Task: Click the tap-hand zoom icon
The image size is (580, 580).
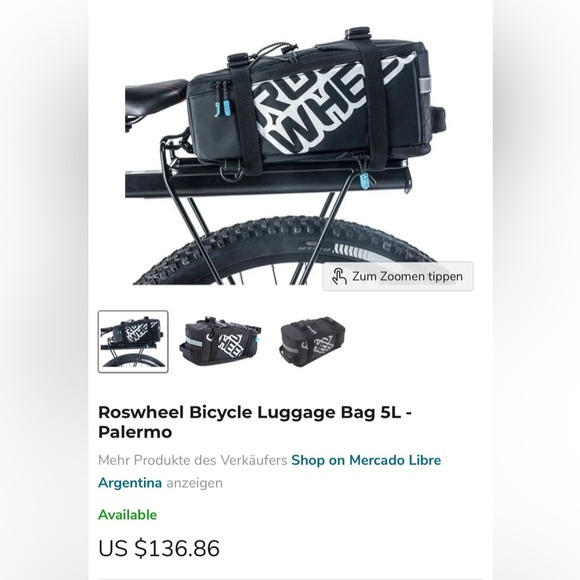Action: pyautogui.click(x=338, y=276)
